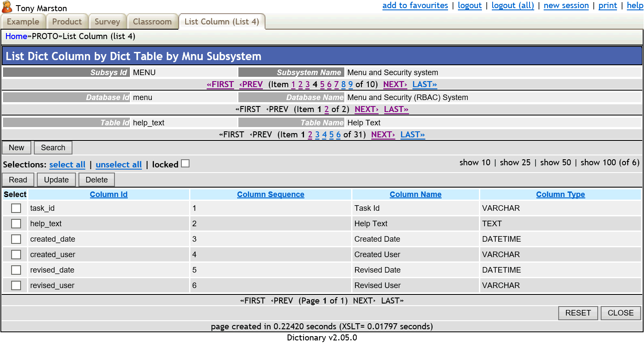Check the help_text row selection box

coord(16,223)
